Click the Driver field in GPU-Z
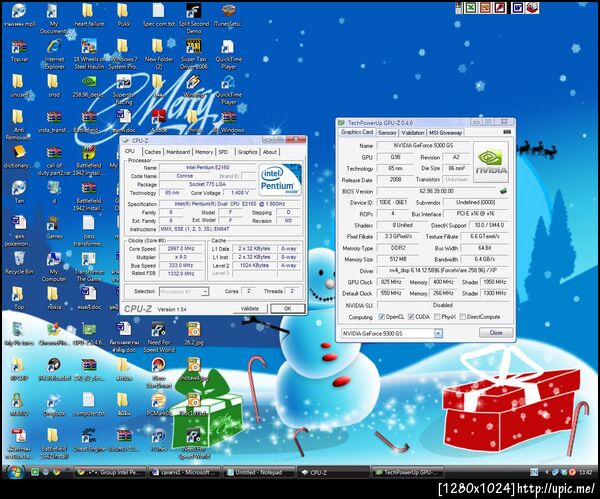The width and height of the screenshot is (600, 499). click(x=443, y=271)
